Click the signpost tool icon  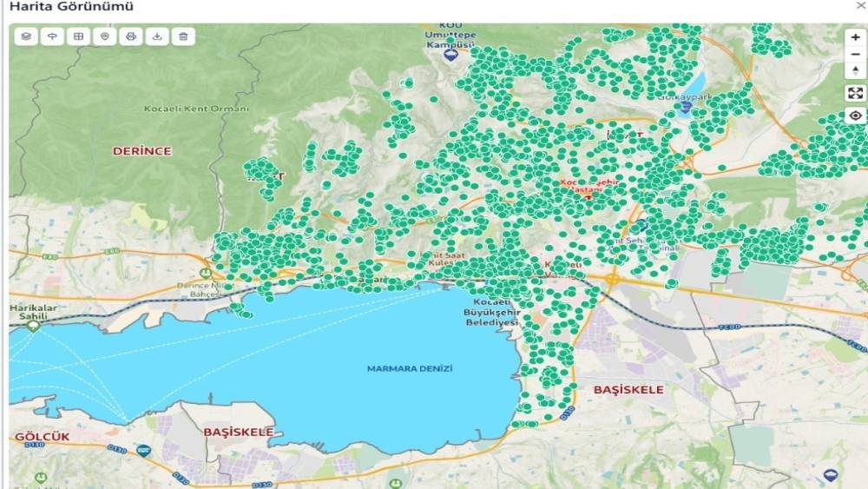click(x=52, y=36)
